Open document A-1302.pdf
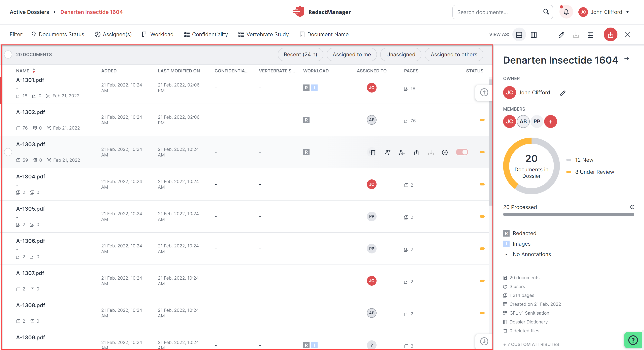 (x=31, y=112)
